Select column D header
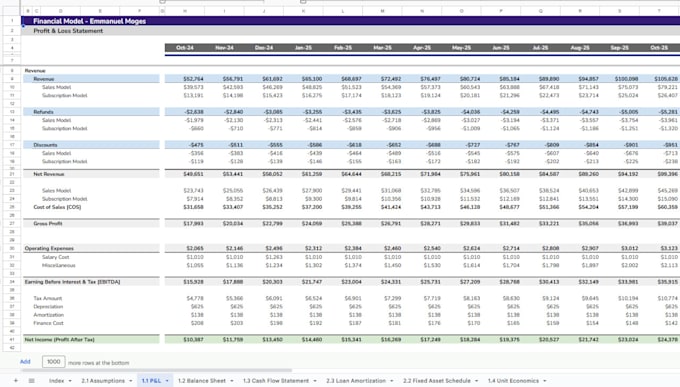Screen dimensions: 680x387 pos(60,11)
